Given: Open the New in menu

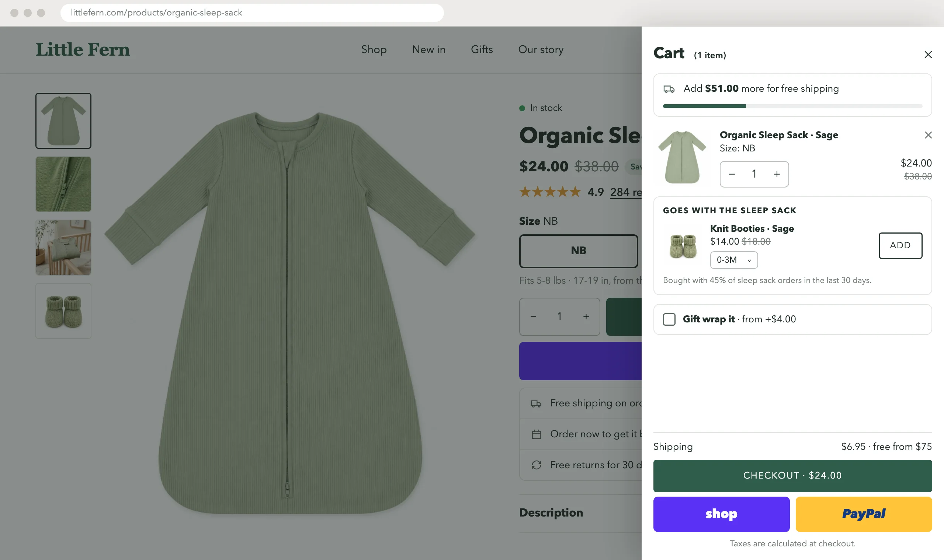Looking at the screenshot, I should pos(428,49).
